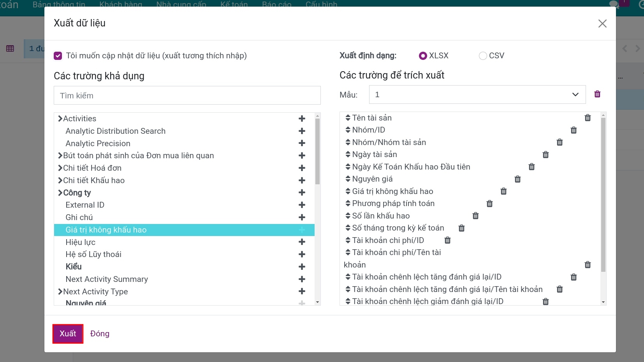644x362 pixels.
Task: Select XLSX export format
Action: (423, 56)
